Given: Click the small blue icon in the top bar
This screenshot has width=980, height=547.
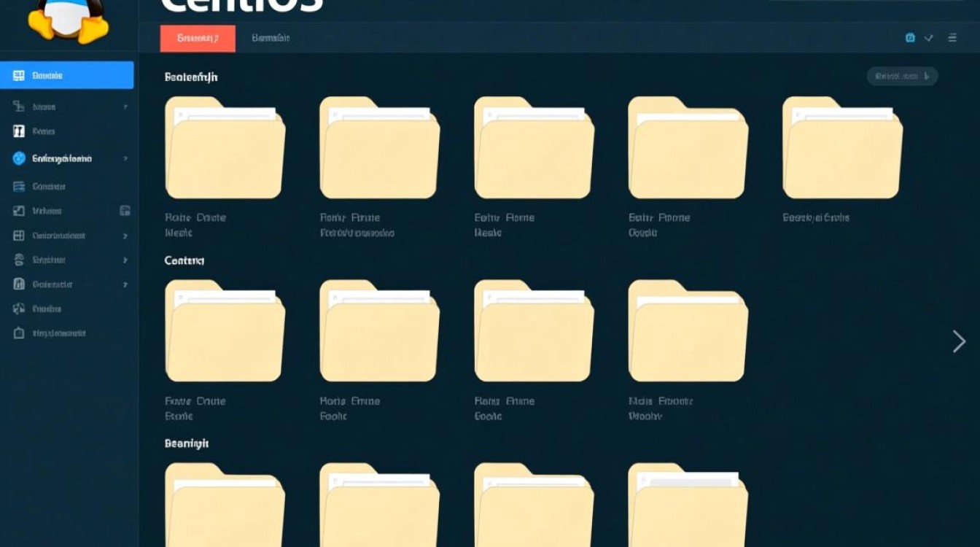Looking at the screenshot, I should [910, 38].
